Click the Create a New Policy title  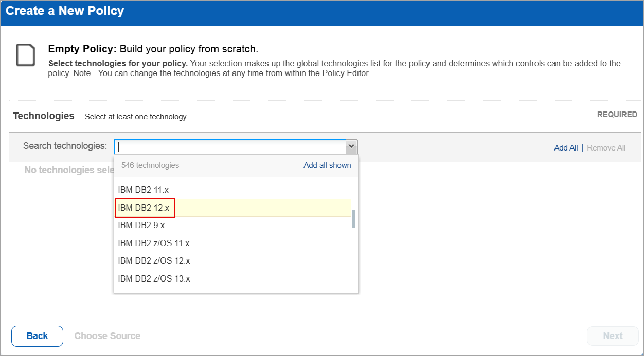coord(65,11)
